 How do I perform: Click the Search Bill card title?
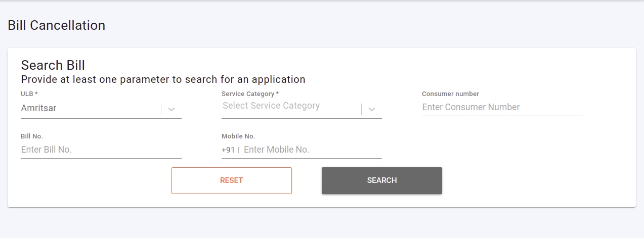(53, 65)
